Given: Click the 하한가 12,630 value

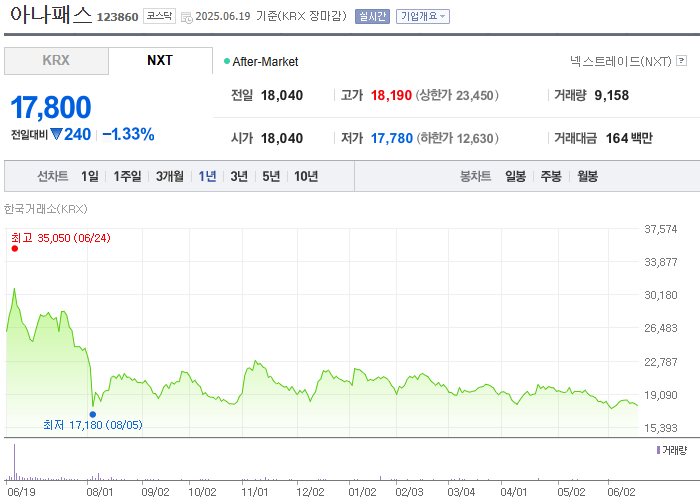Looking at the screenshot, I should pos(458,138).
